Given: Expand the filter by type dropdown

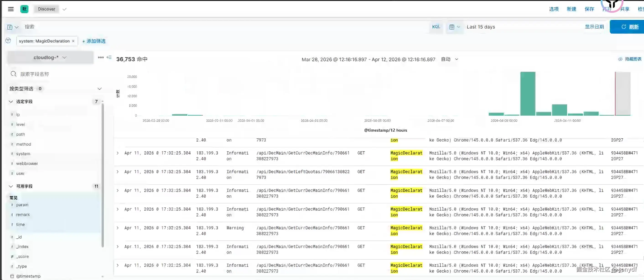Looking at the screenshot, I should pos(99,89).
